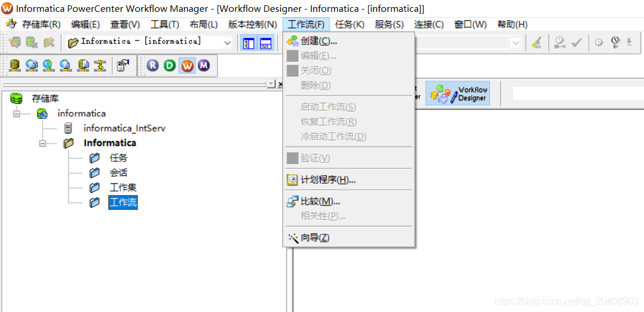
Task: Click the small gray clock toolbar icon
Action: pos(599,42)
